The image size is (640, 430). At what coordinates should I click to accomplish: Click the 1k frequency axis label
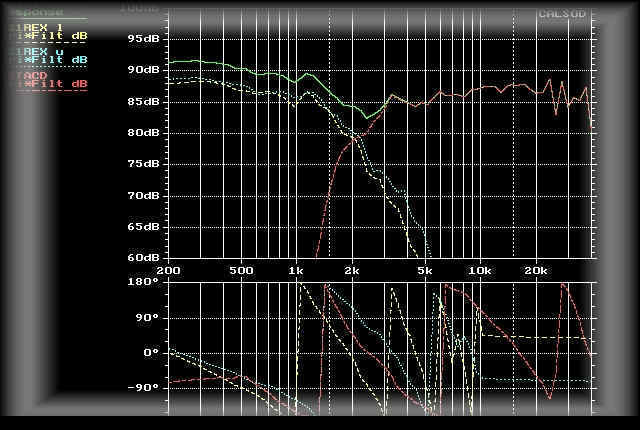(x=296, y=271)
